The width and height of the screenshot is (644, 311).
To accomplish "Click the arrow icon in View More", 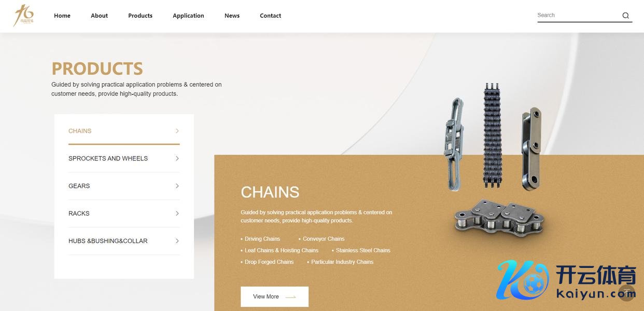I will point(291,297).
